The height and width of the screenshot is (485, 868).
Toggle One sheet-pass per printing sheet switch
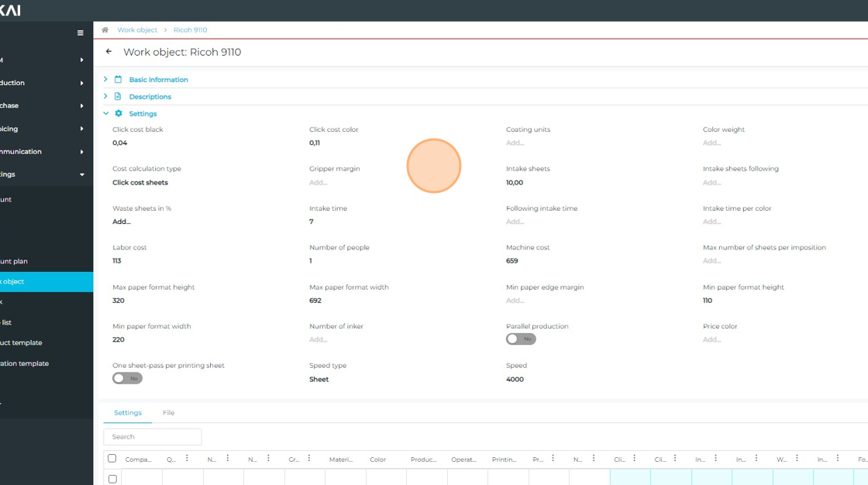click(127, 379)
